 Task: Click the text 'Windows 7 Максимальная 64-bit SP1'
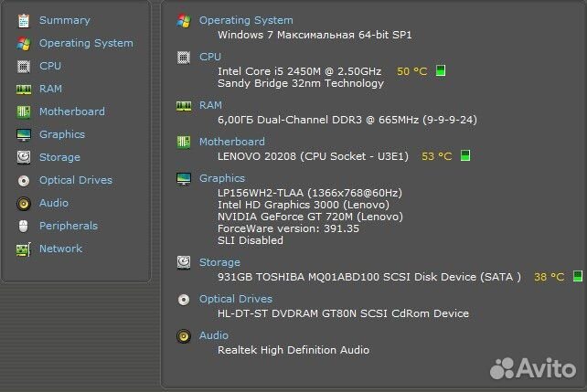pyautogui.click(x=315, y=35)
